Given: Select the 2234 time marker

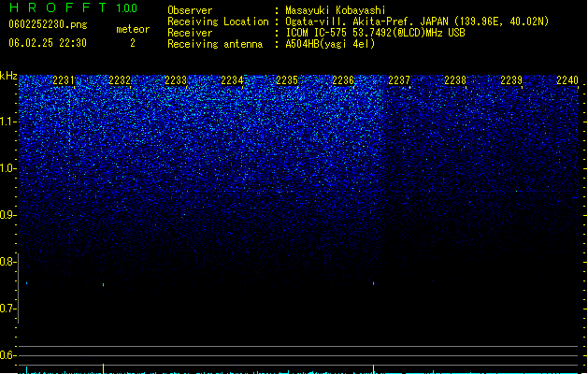Looking at the screenshot, I should [232, 80].
